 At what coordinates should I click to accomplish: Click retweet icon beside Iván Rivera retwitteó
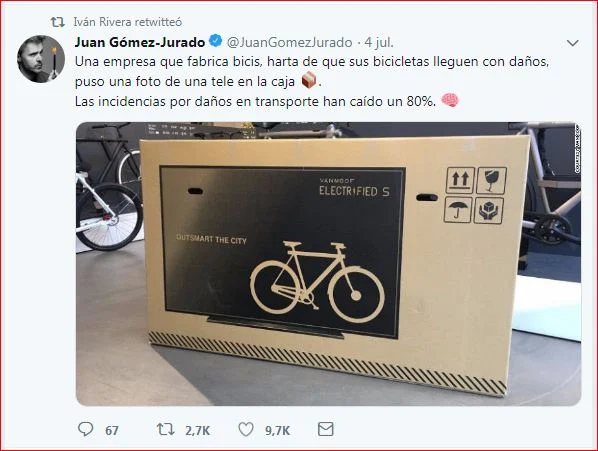tap(58, 22)
